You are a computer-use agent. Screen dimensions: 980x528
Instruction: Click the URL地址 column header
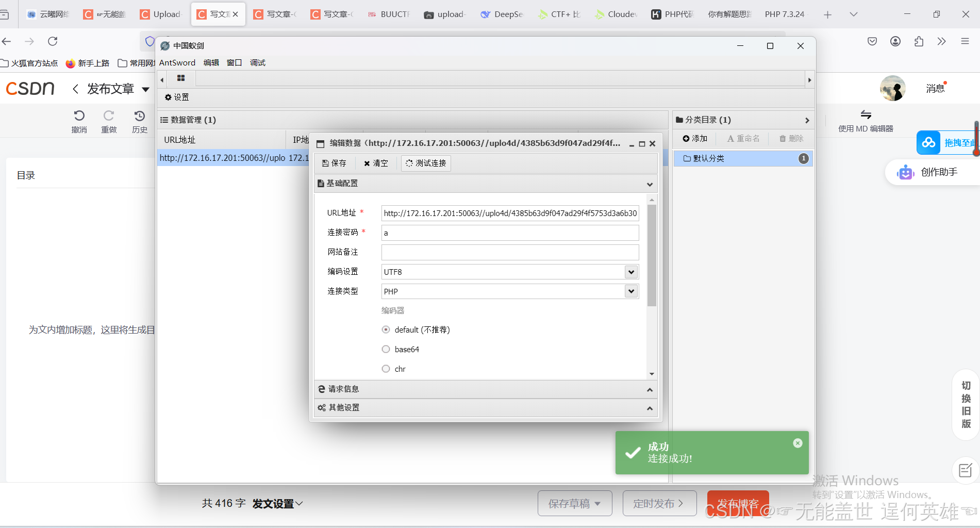221,140
